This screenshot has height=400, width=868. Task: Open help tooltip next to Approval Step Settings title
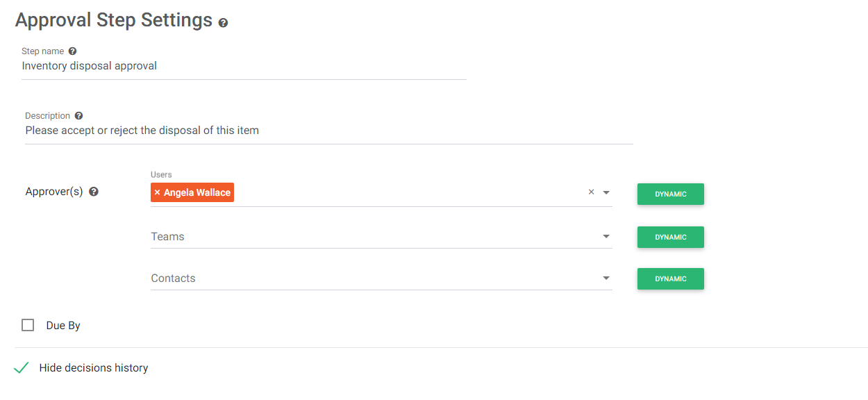tap(223, 23)
